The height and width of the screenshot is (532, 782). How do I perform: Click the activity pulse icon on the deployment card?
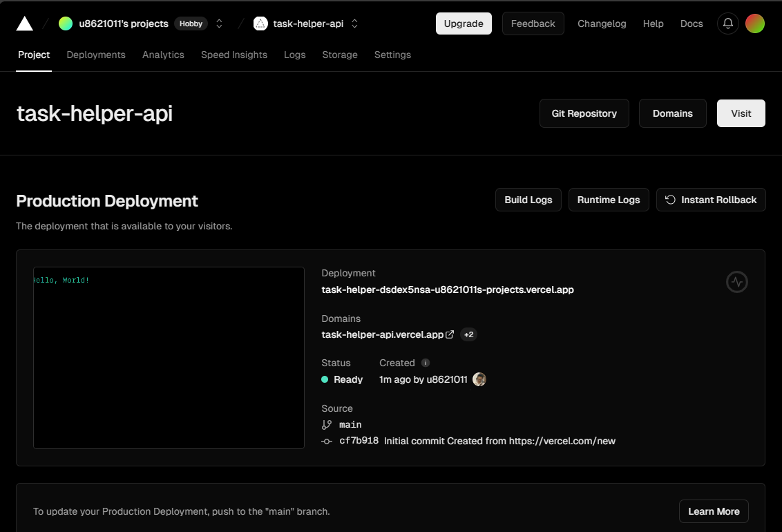click(x=737, y=282)
